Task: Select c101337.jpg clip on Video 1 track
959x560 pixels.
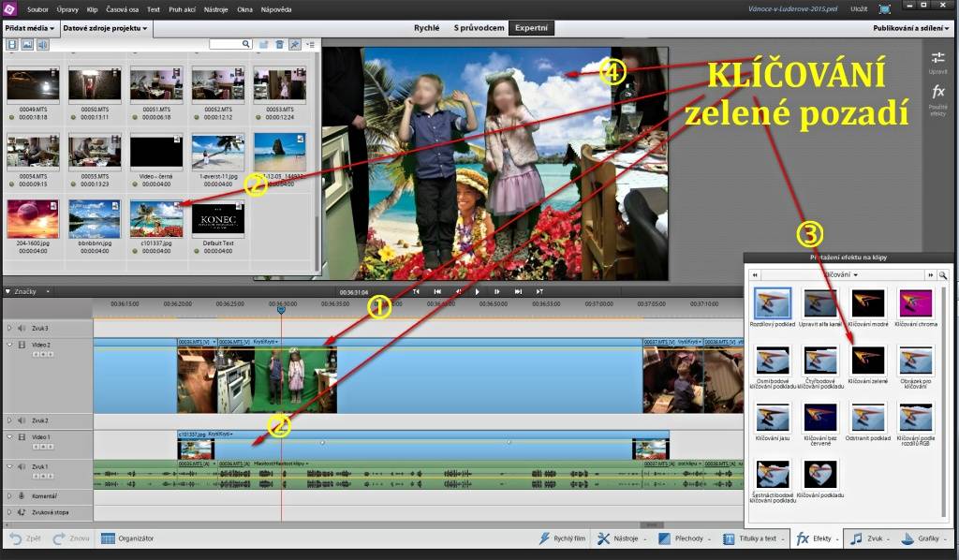Action: click(423, 445)
